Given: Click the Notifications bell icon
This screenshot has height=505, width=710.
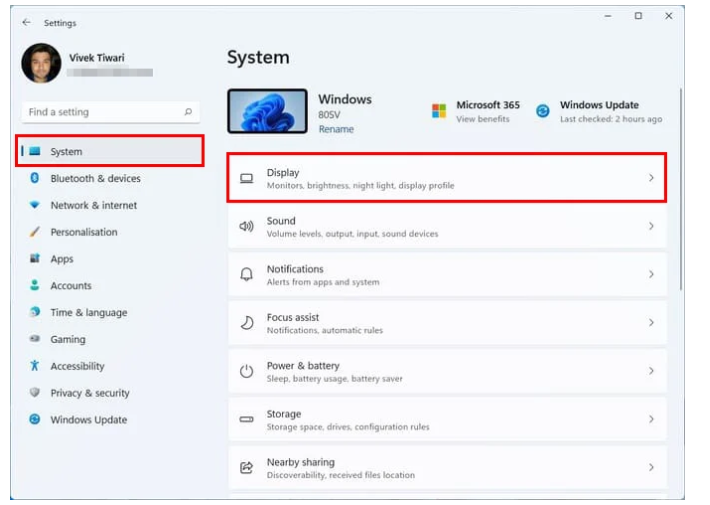Looking at the screenshot, I should (x=246, y=274).
